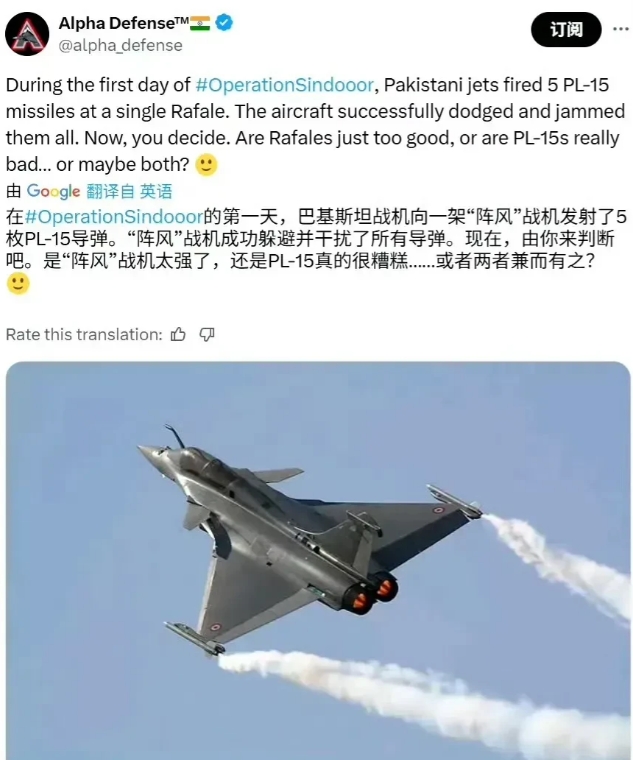Click the 翻译自 translated-from link
This screenshot has height=760, width=633.
pos(110,191)
